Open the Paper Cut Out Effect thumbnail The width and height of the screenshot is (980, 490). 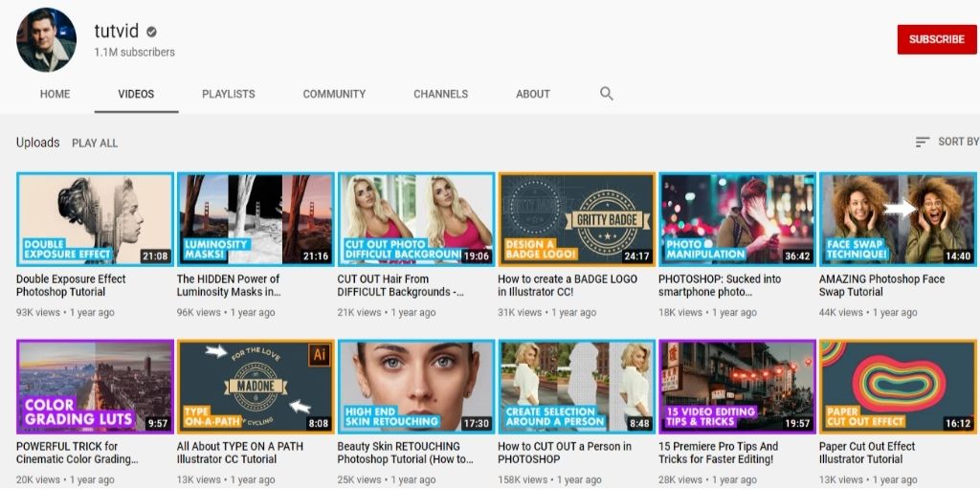898,387
